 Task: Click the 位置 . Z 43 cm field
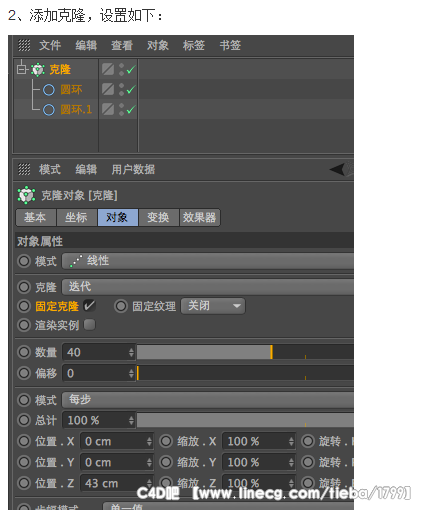[x=114, y=483]
